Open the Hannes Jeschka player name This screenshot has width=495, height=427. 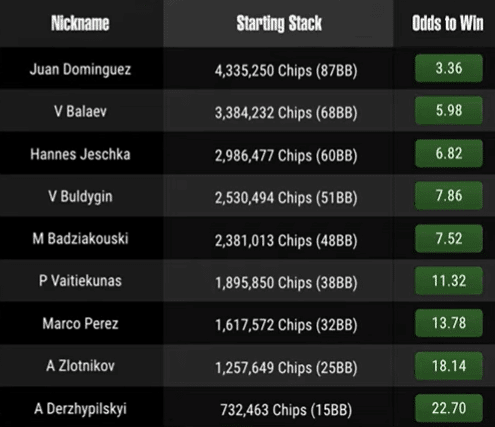pyautogui.click(x=80, y=154)
